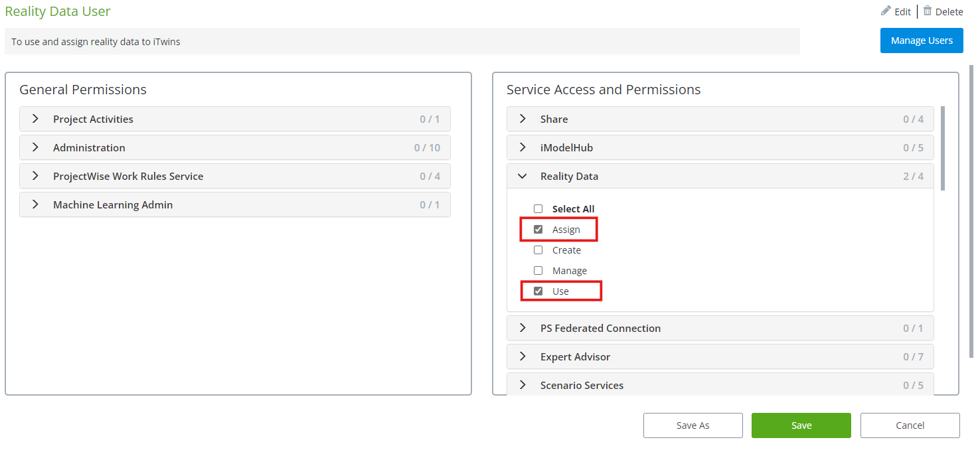Click the Manage Users button

[x=921, y=40]
